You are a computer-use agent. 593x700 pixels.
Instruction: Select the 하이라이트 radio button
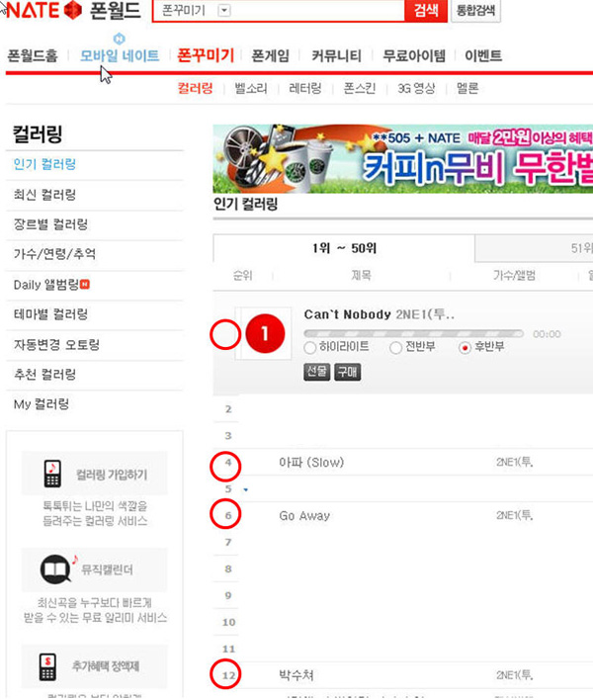(309, 348)
